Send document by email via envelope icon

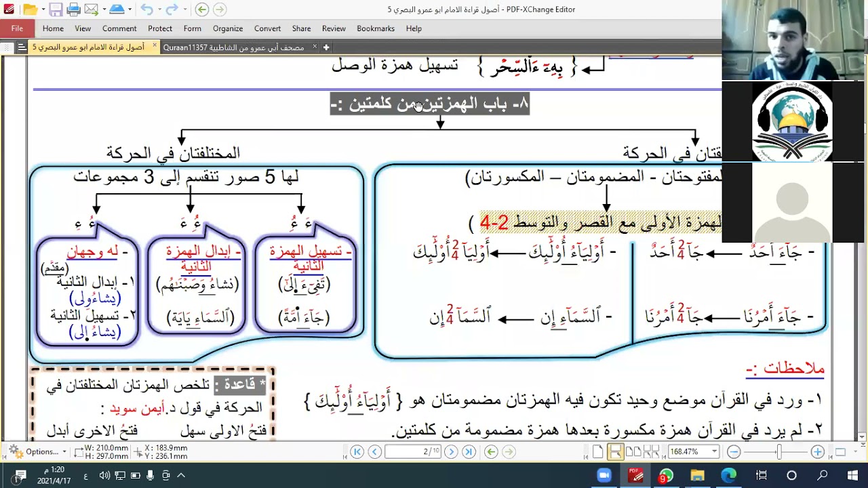(90, 9)
